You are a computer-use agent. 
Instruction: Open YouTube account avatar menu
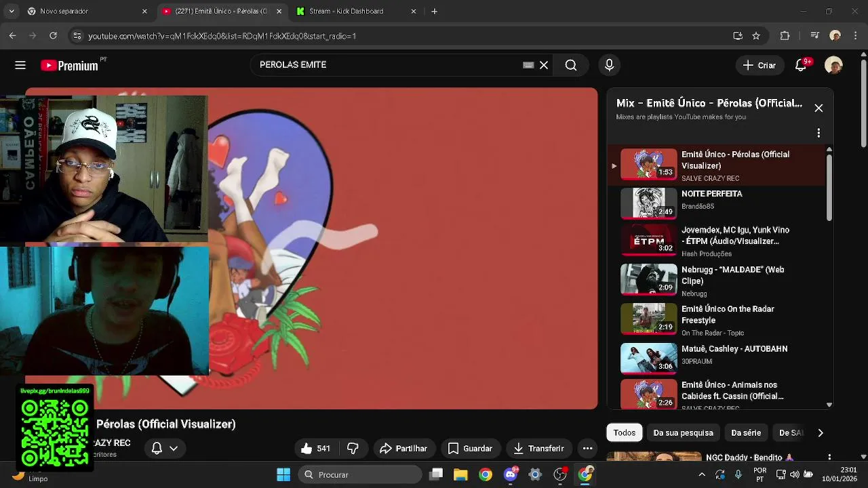point(833,65)
